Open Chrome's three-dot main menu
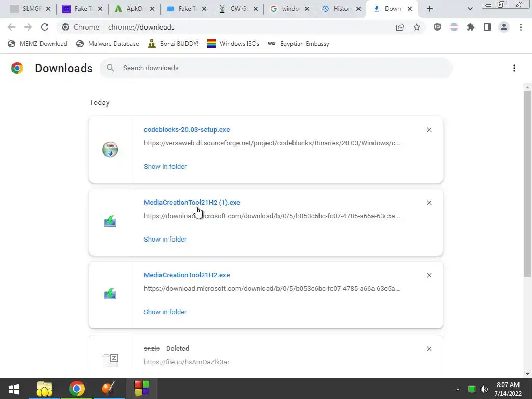The height and width of the screenshot is (399, 532). click(x=521, y=27)
